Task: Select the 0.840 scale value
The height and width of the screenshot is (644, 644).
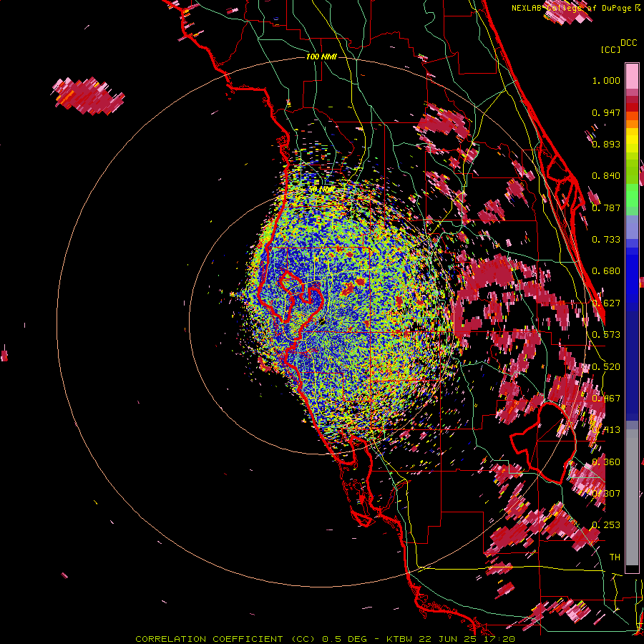Action: (606, 176)
